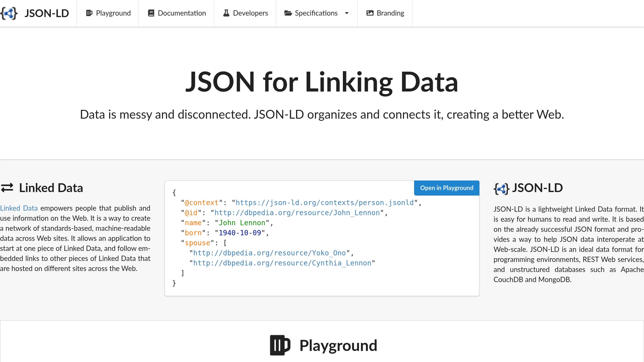Click the JSON-LD section heading on right
Viewport: 644px width, 362px height.
[x=537, y=188]
